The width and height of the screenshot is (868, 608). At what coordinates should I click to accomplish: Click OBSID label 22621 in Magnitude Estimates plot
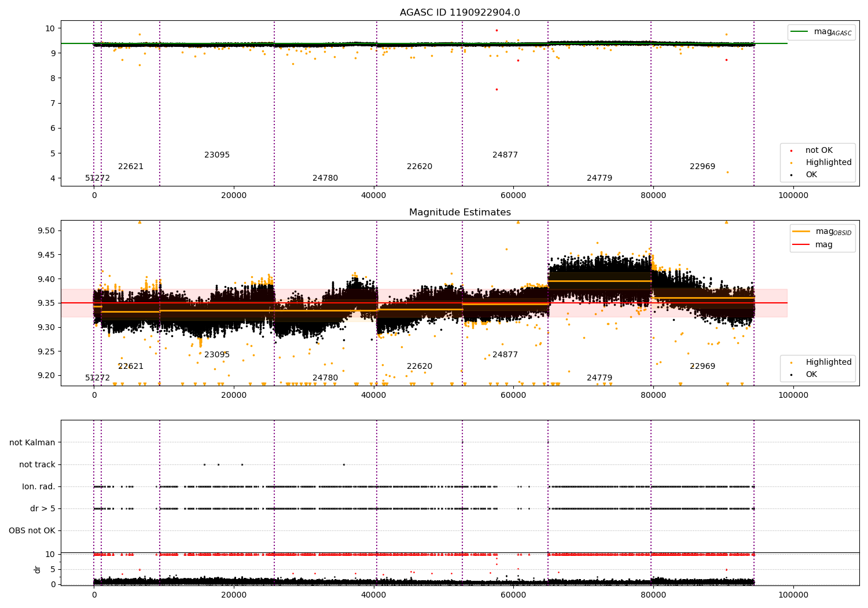131,367
